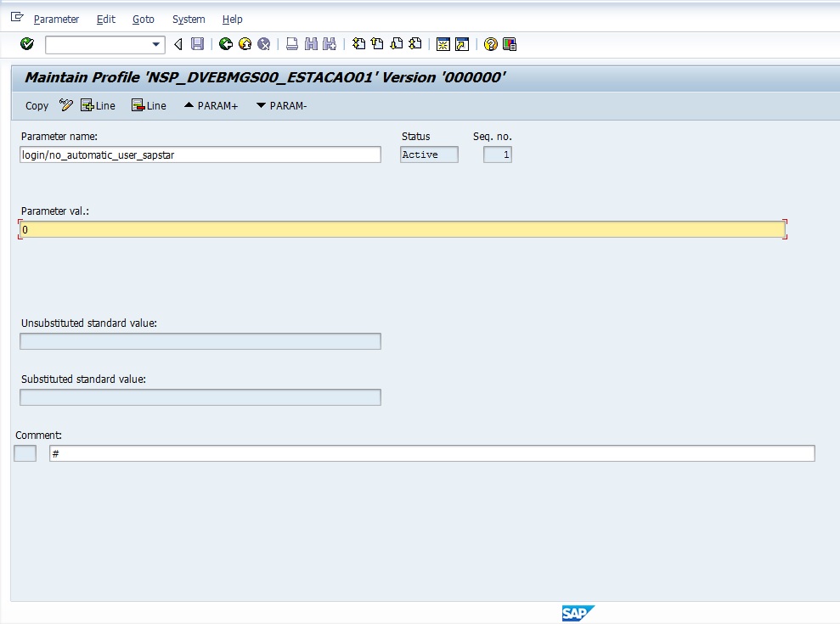Click the green Enter checkmark icon
The height and width of the screenshot is (624, 840).
coord(27,44)
